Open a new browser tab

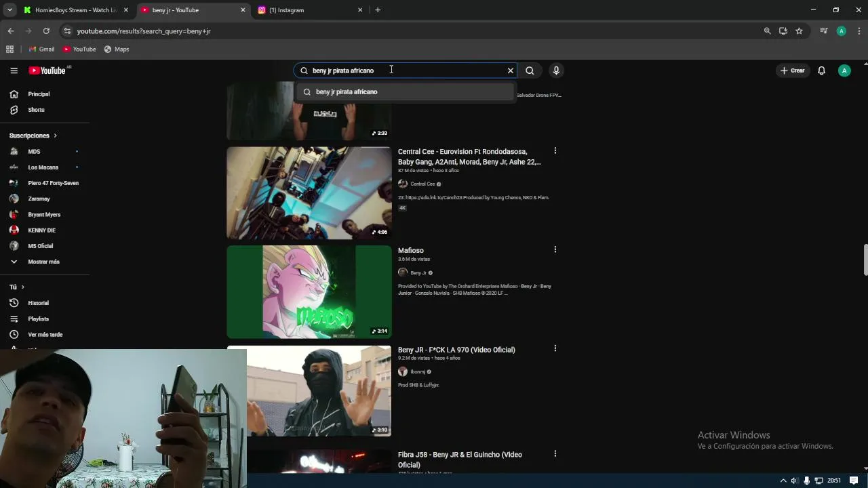point(378,10)
